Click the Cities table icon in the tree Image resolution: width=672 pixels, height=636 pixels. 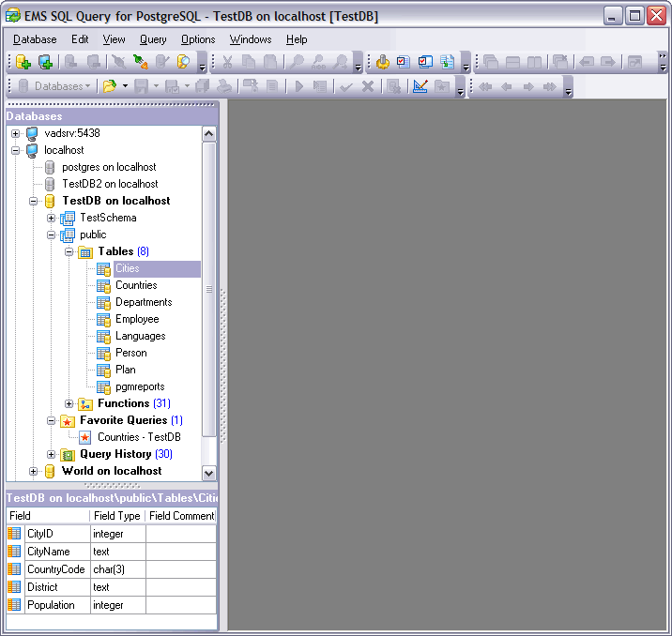pyautogui.click(x=103, y=269)
